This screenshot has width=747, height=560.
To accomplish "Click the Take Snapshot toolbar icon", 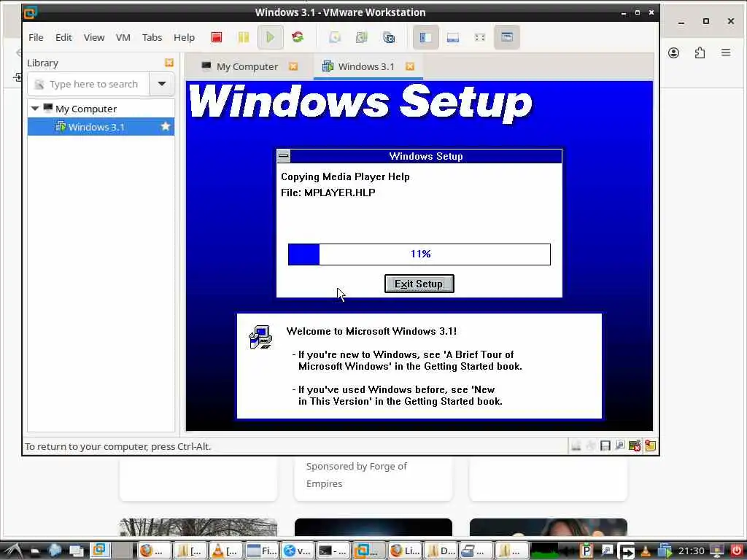I will pyautogui.click(x=335, y=37).
